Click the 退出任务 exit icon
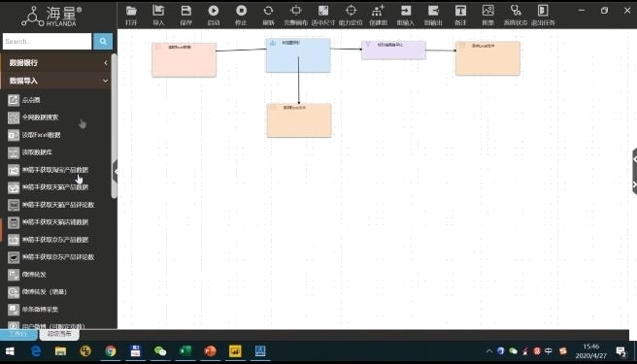637x364 pixels. 543,11
